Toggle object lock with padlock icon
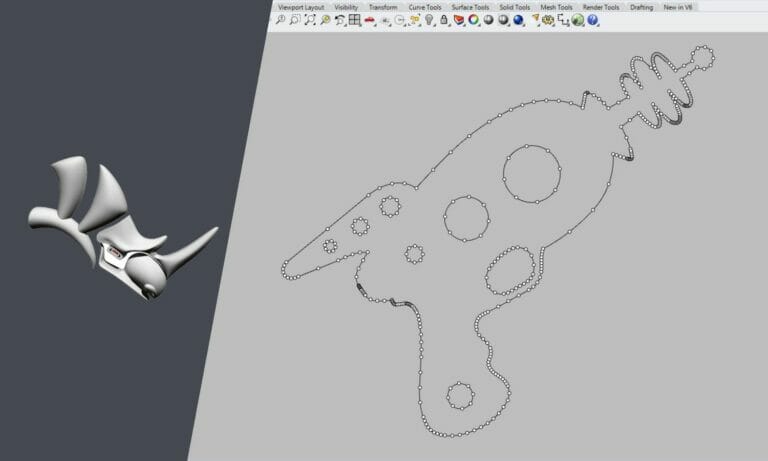The height and width of the screenshot is (461, 768). (443, 19)
